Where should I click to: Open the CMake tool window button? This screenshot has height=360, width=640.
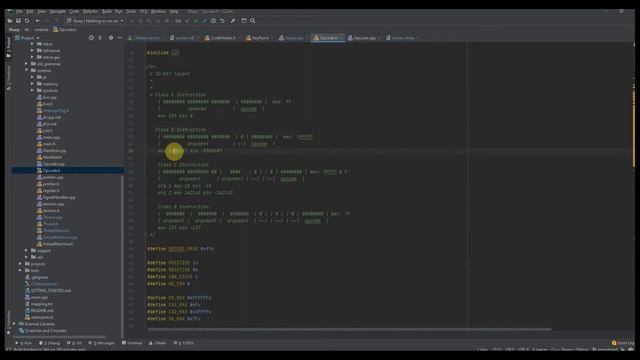point(158,343)
